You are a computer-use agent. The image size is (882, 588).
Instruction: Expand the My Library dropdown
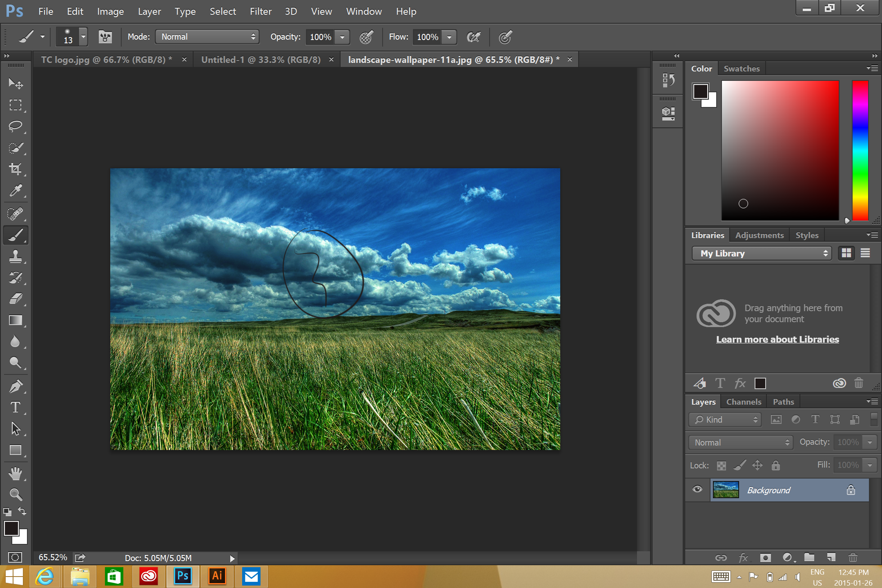tap(762, 254)
